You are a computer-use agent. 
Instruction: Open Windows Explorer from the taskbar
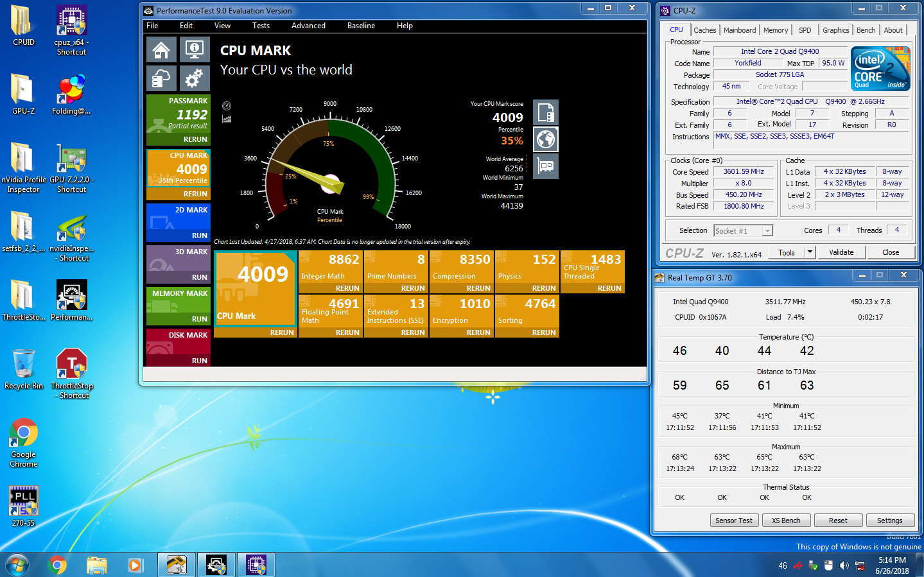[96, 565]
